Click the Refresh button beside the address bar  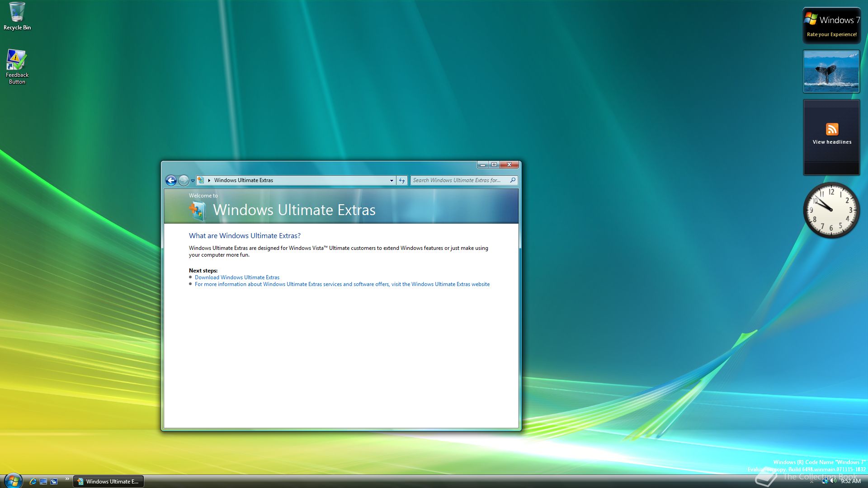point(402,180)
